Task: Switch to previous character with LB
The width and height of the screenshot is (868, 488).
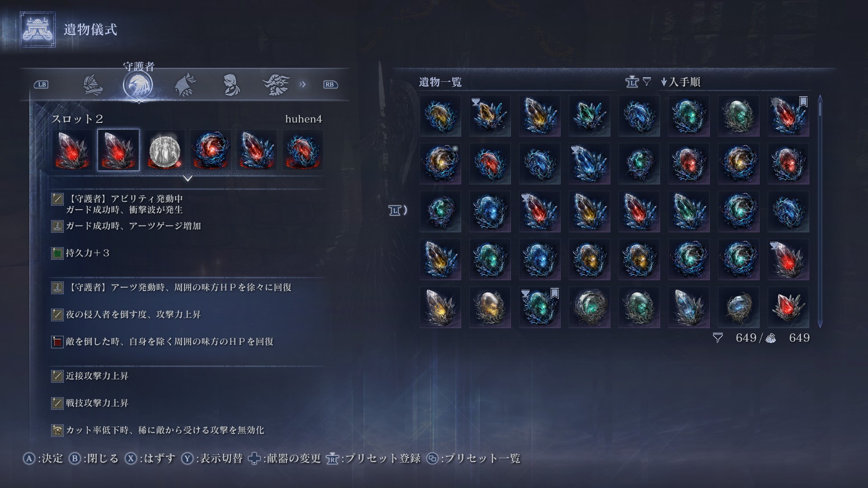Action: click(41, 84)
